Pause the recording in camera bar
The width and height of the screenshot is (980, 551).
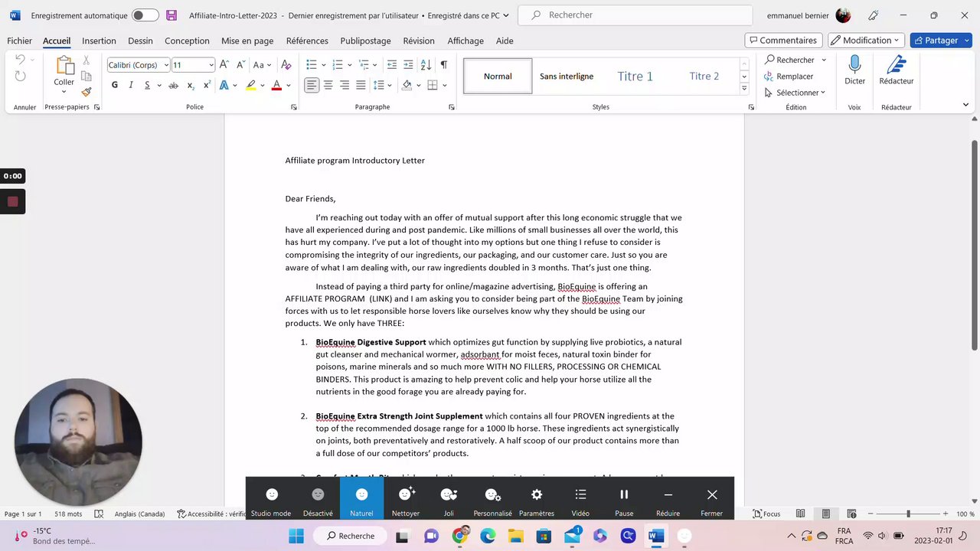tap(624, 500)
